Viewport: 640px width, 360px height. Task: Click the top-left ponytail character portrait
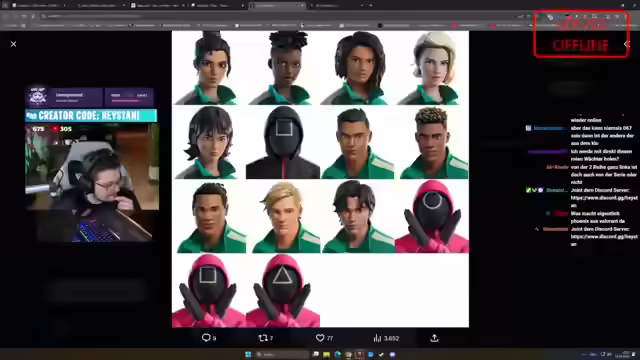pos(209,68)
